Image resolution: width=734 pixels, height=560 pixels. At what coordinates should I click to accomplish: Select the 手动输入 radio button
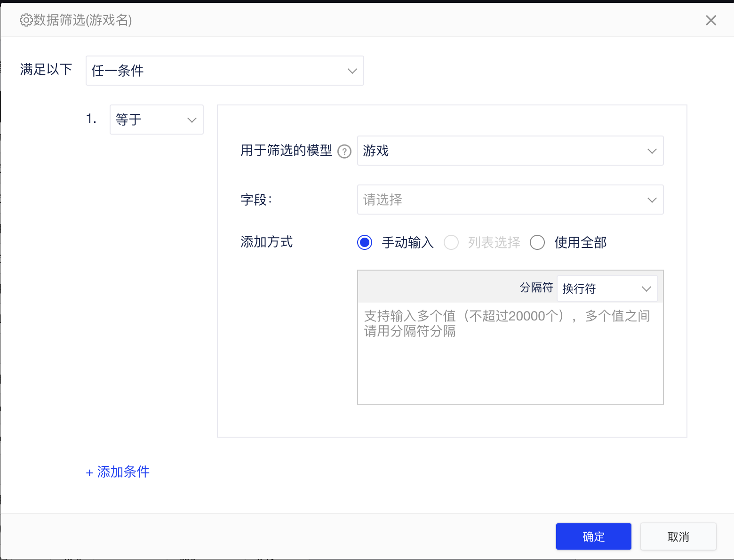365,242
